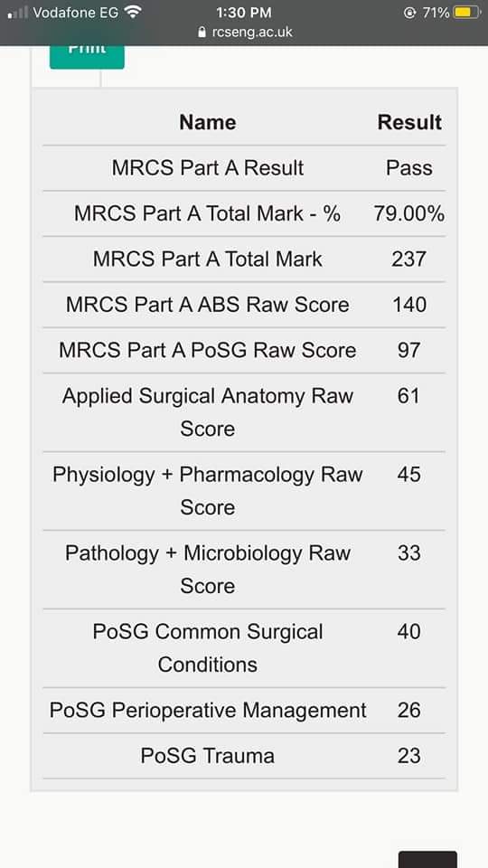Tap PoSG Common Surgical Conditions row

coord(244,648)
